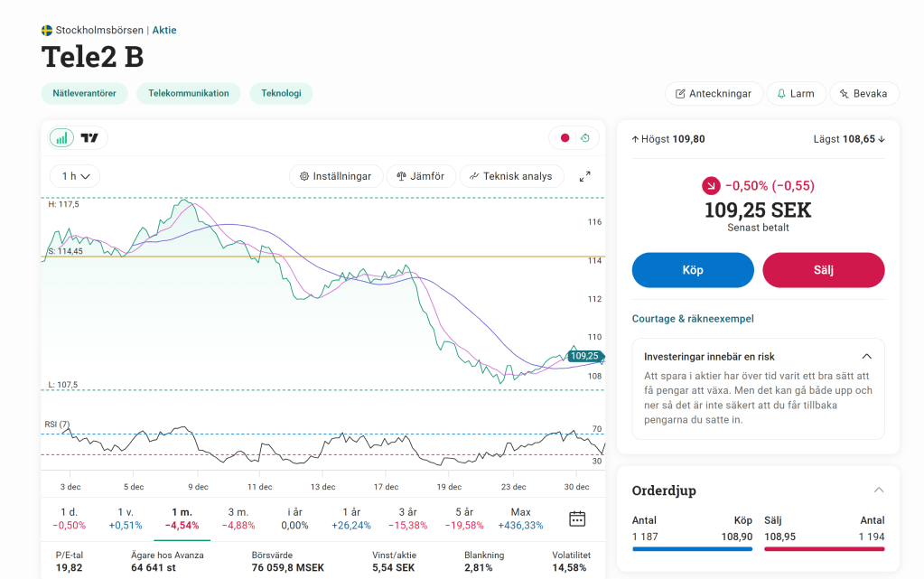This screenshot has height=579, width=924.
Task: Select the 3 m. period tab
Action: pos(238,518)
